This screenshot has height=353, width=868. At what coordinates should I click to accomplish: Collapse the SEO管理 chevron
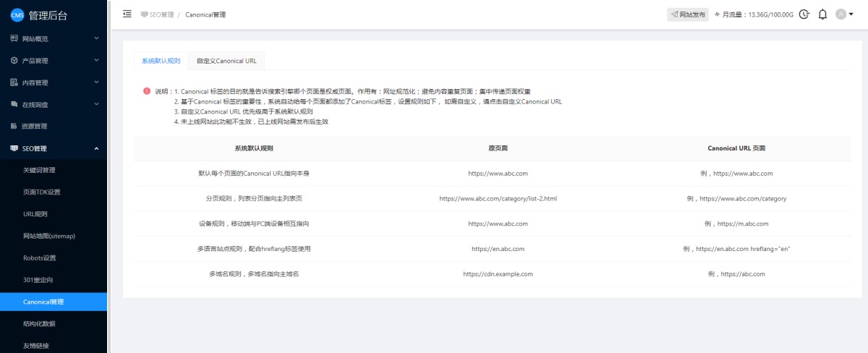[96, 148]
